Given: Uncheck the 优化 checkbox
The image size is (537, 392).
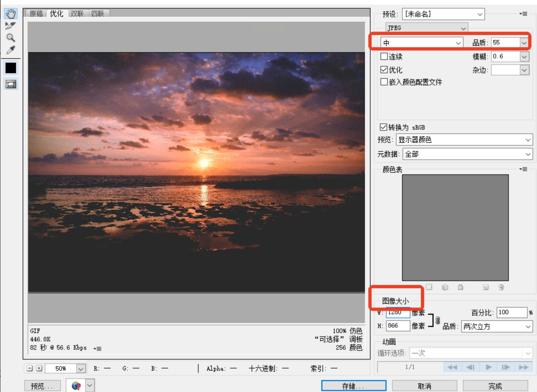Looking at the screenshot, I should click(384, 70).
